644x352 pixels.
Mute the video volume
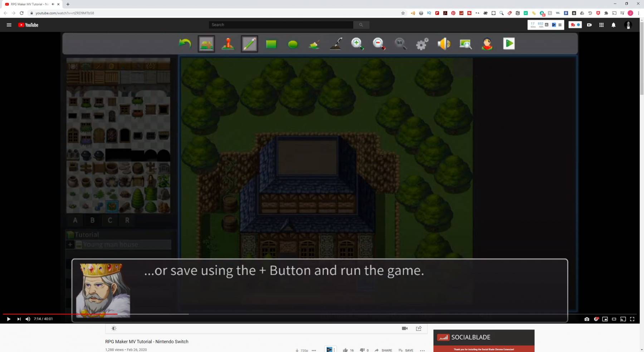pyautogui.click(x=28, y=319)
